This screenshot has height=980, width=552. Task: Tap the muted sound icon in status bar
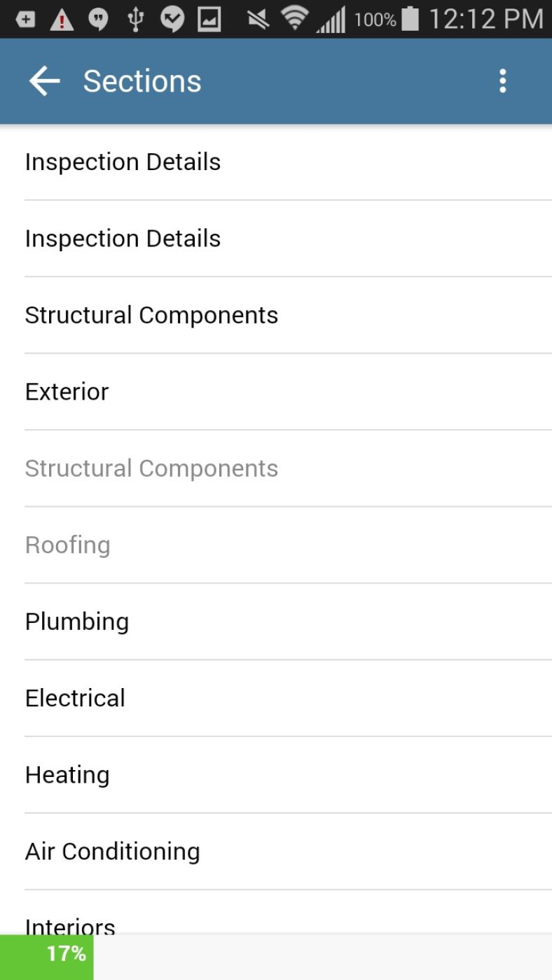[x=256, y=19]
